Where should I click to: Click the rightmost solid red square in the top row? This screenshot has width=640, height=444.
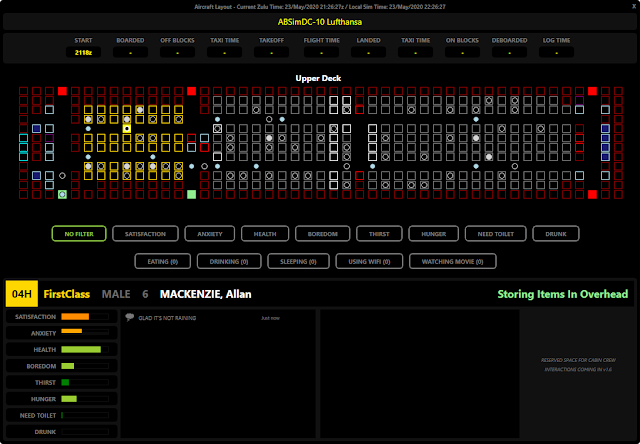(x=592, y=91)
